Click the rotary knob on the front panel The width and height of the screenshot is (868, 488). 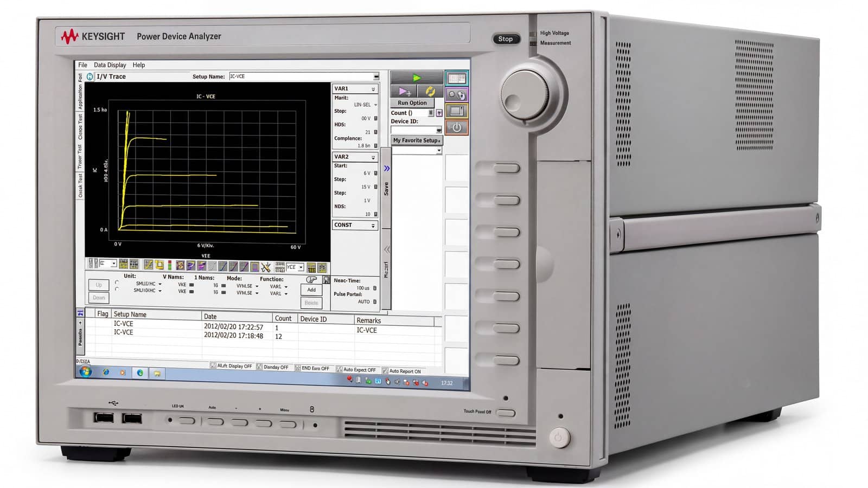click(x=525, y=94)
